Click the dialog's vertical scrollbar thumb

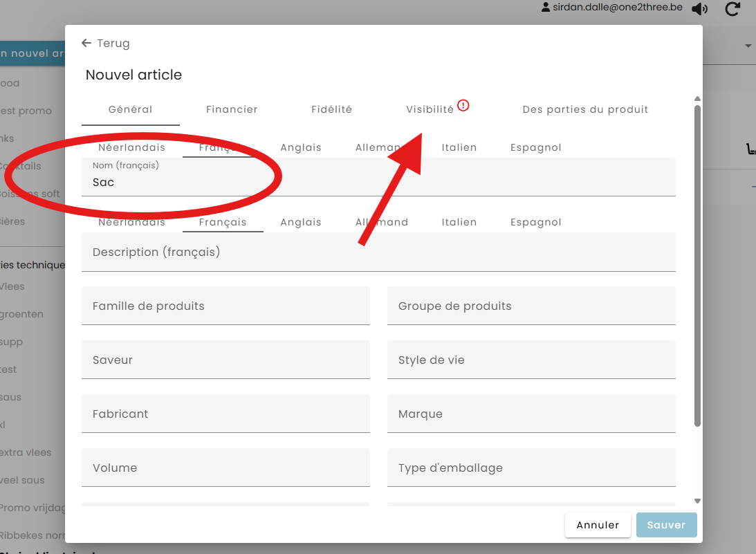click(697, 263)
